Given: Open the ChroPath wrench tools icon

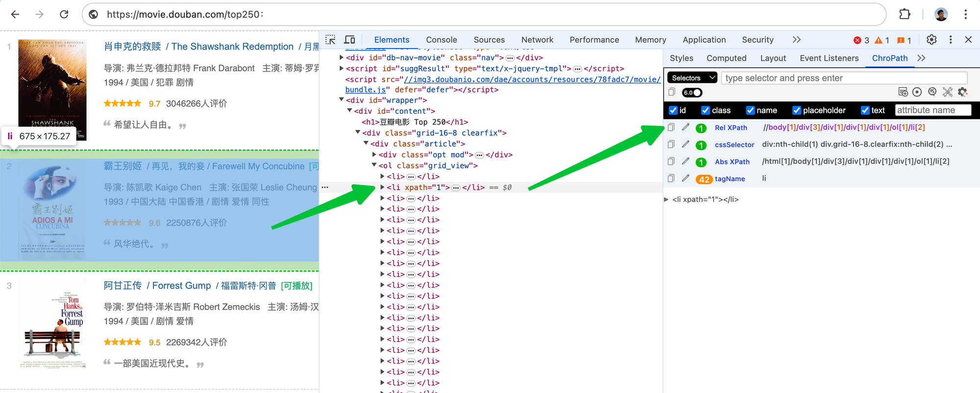Looking at the screenshot, I should click(948, 92).
